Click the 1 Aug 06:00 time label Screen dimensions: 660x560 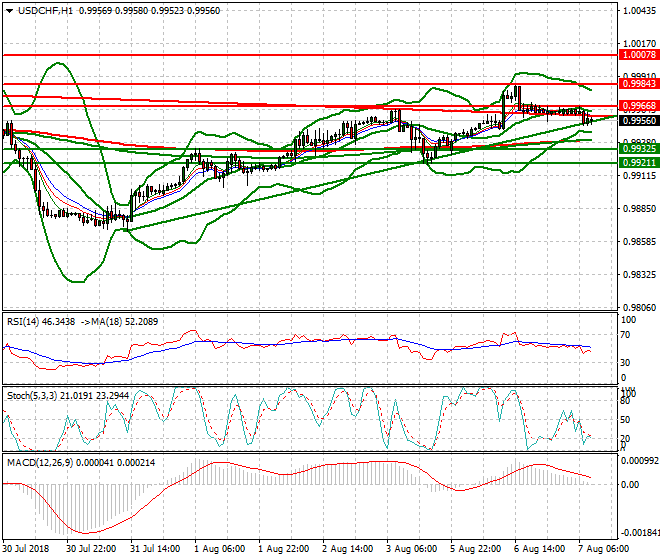point(219,549)
